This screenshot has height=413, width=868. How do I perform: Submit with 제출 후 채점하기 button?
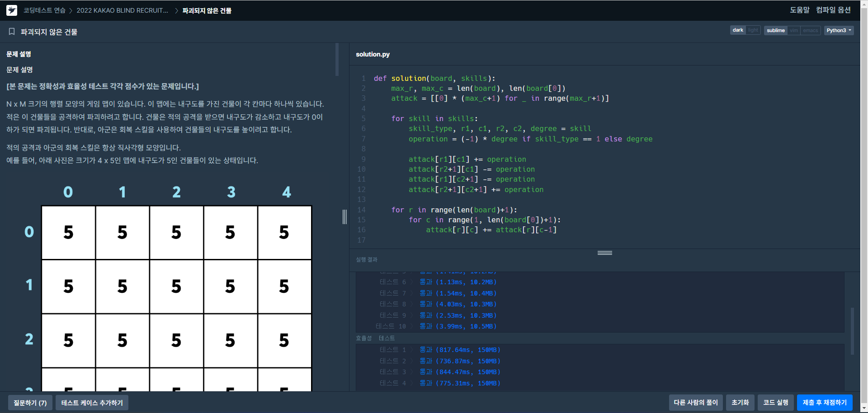tap(825, 402)
